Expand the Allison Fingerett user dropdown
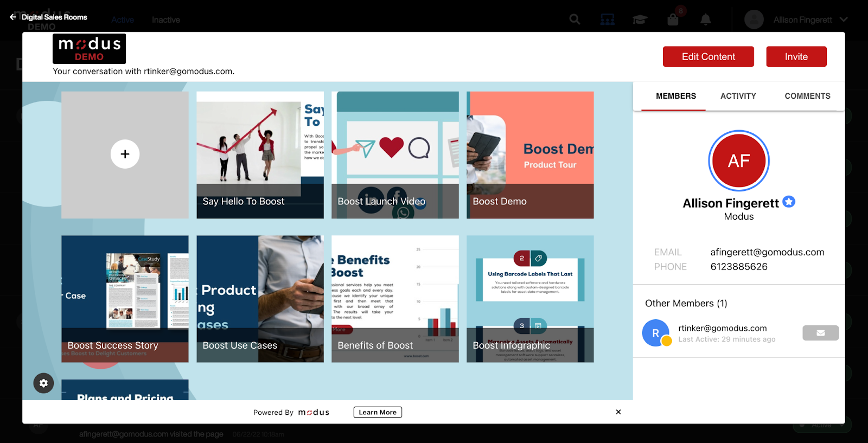The image size is (868, 443). (x=844, y=20)
